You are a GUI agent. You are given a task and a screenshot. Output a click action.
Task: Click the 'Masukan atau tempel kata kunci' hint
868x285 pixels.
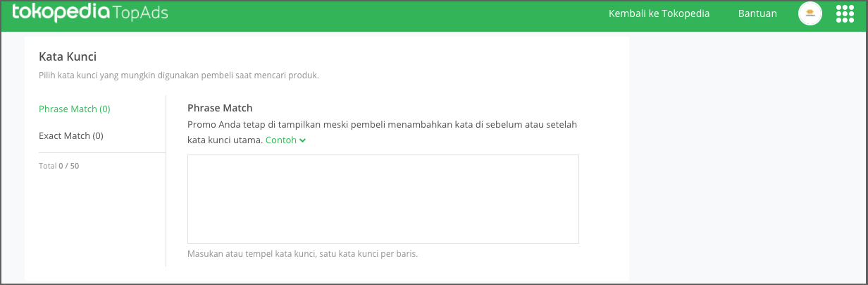[303, 254]
